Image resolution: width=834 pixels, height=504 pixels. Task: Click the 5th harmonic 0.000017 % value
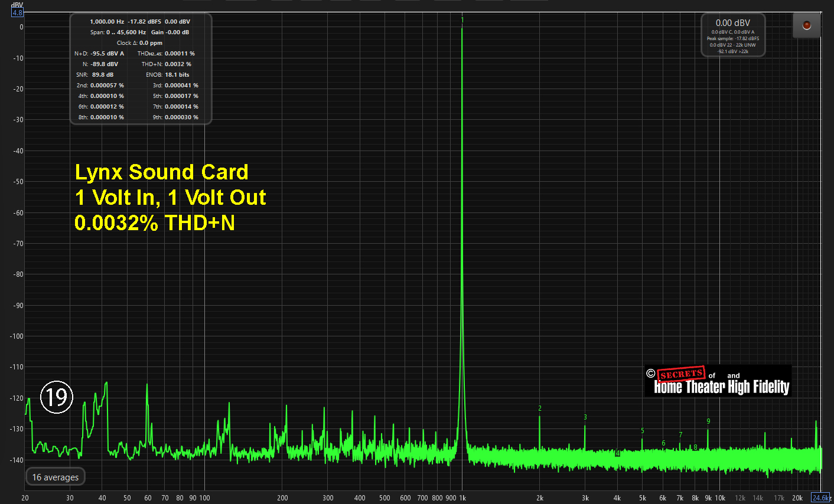[x=181, y=96]
